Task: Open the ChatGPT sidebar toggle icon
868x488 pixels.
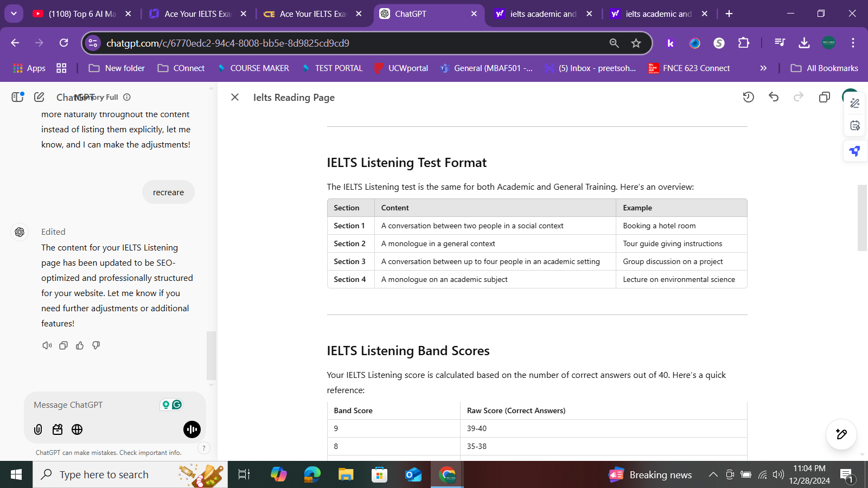Action: pyautogui.click(x=17, y=97)
